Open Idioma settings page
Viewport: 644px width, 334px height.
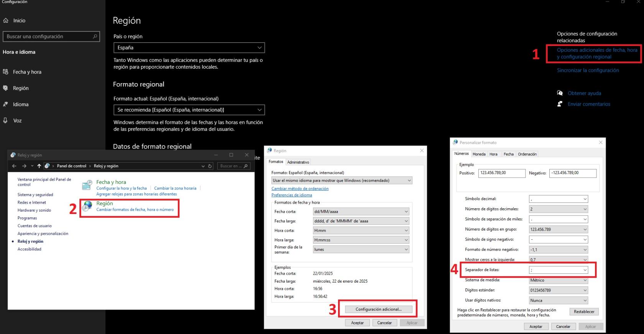(16, 104)
